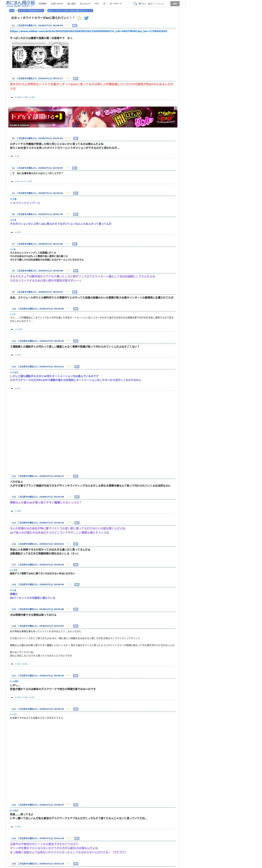Image resolution: width=262 pixels, height=868 pixels.
Task: Click the heart icon on post 21
Action: click(67, 675)
